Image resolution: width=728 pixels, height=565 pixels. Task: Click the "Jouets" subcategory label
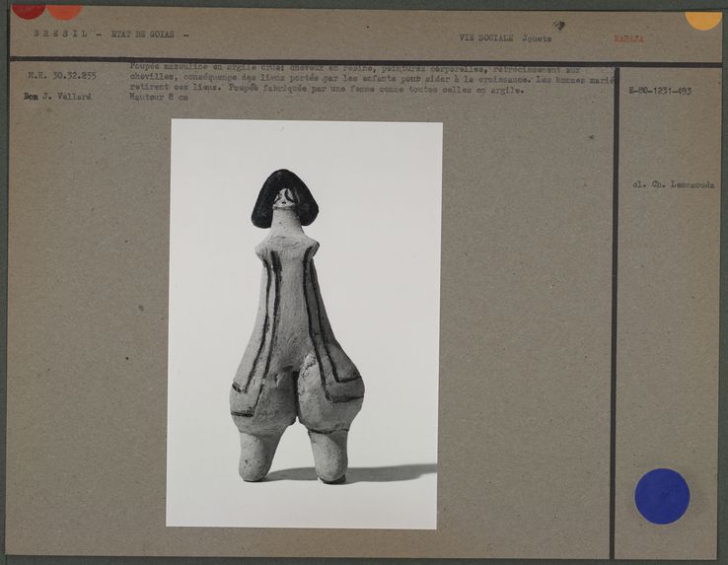(537, 37)
